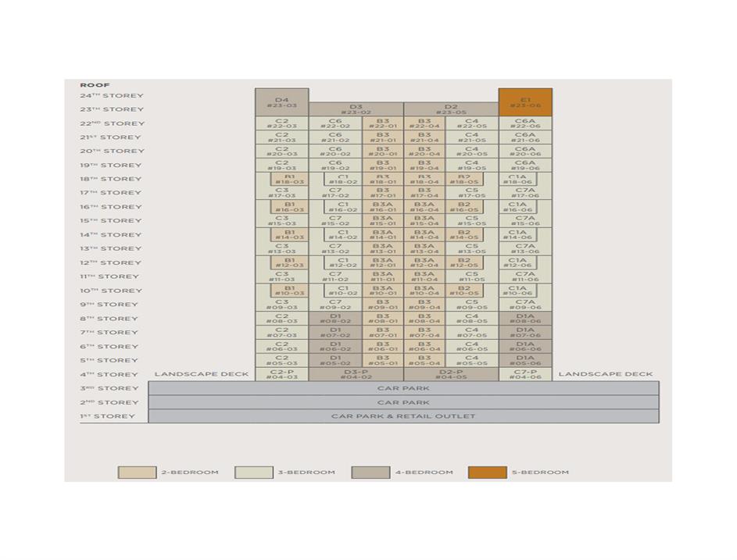Click the 3rd Storey Car Park bar
The height and width of the screenshot is (560, 737).
click(403, 388)
